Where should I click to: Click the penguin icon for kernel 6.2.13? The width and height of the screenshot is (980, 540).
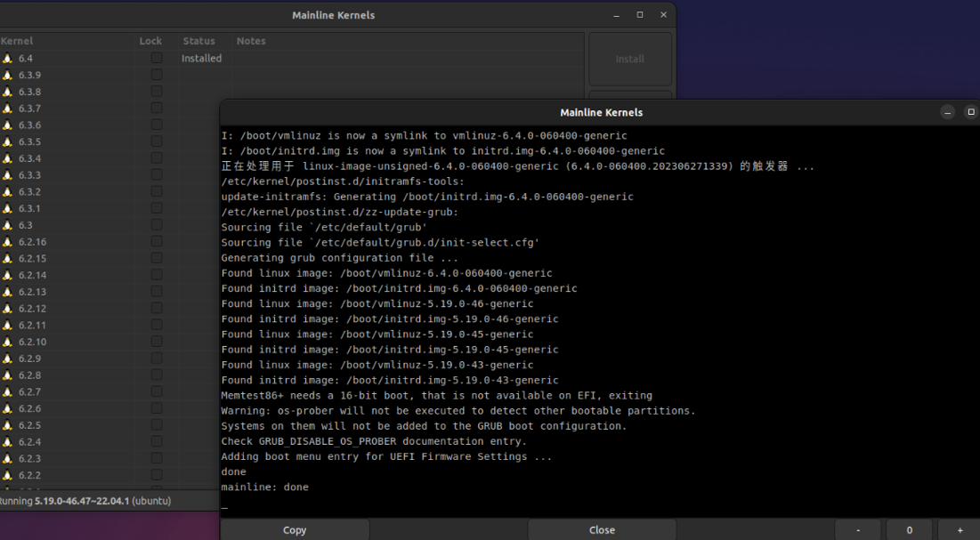(x=7, y=292)
